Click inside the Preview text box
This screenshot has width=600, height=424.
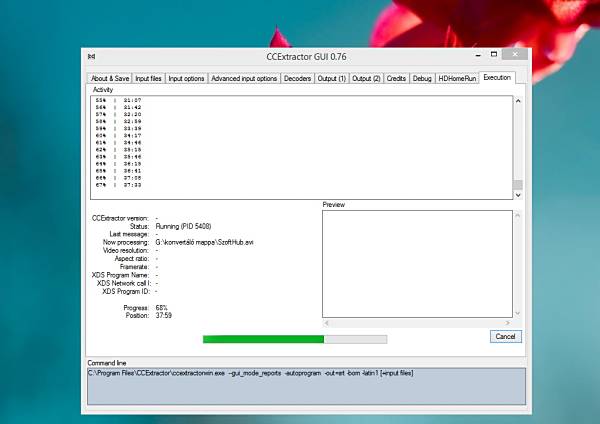click(x=417, y=264)
